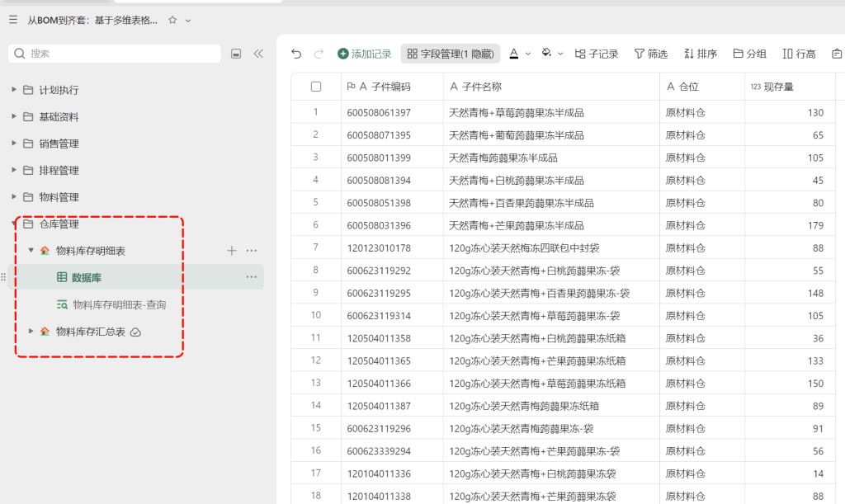This screenshot has width=845, height=504.
Task: Click query icon beside 物料库存明细表-查询
Action: click(x=62, y=304)
